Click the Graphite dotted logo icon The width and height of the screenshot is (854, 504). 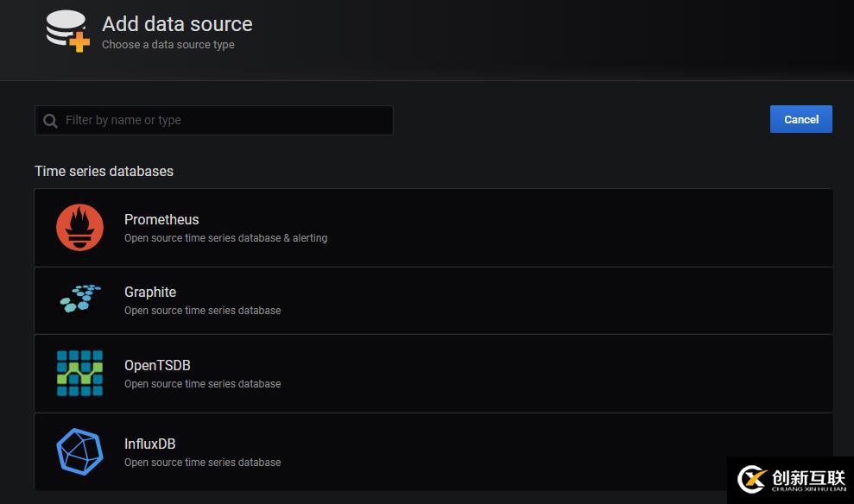[x=80, y=299]
